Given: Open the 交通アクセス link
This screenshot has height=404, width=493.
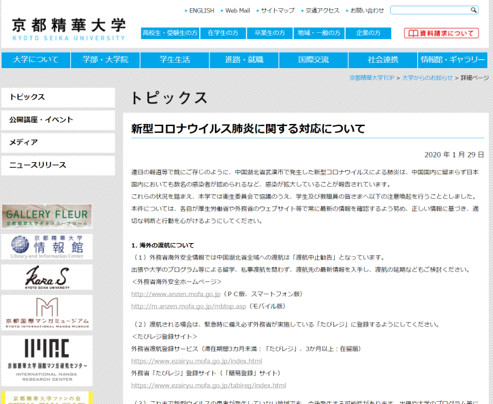Looking at the screenshot, I should [322, 11].
